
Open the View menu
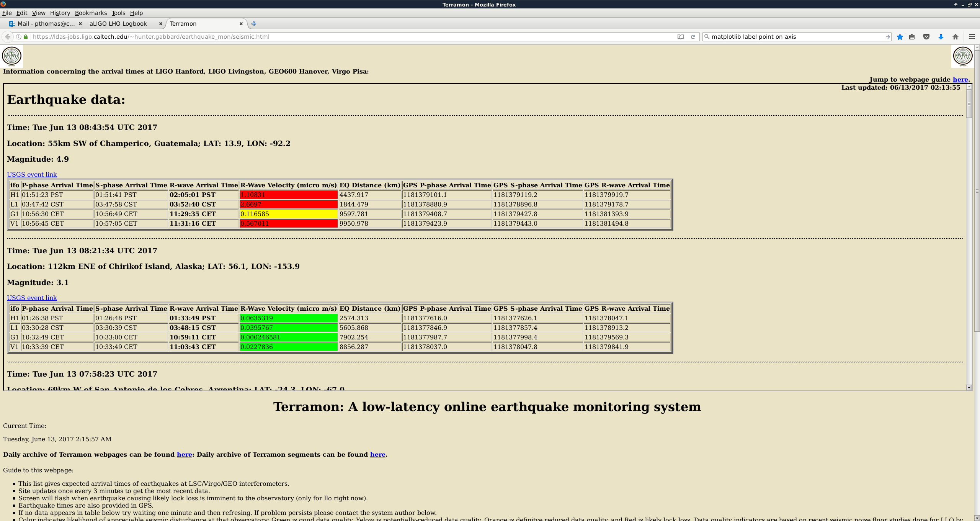pyautogui.click(x=39, y=13)
